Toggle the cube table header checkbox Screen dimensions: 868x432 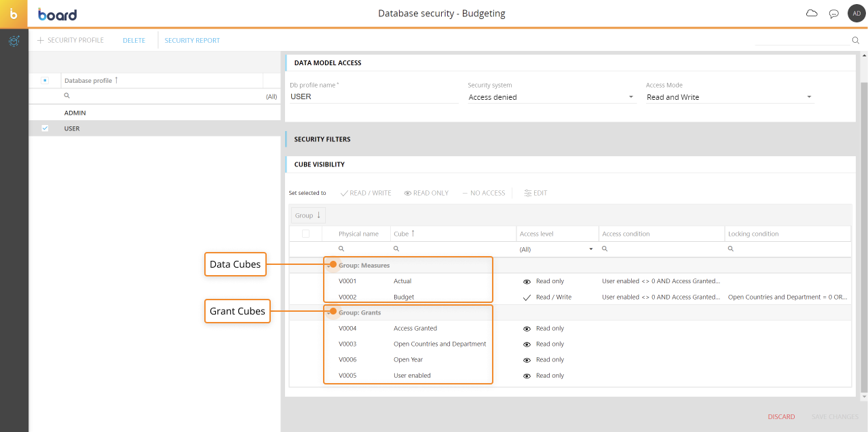point(305,234)
